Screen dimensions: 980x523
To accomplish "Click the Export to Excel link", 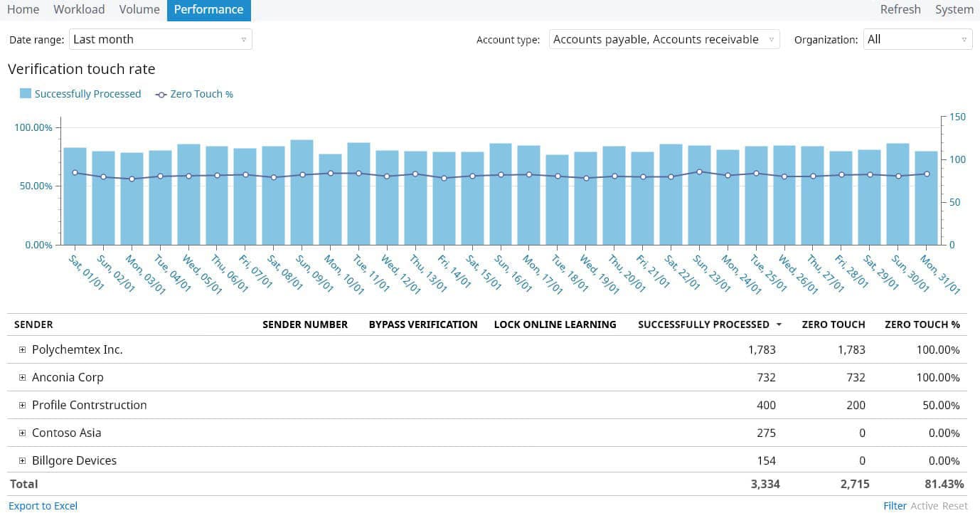I will click(43, 506).
